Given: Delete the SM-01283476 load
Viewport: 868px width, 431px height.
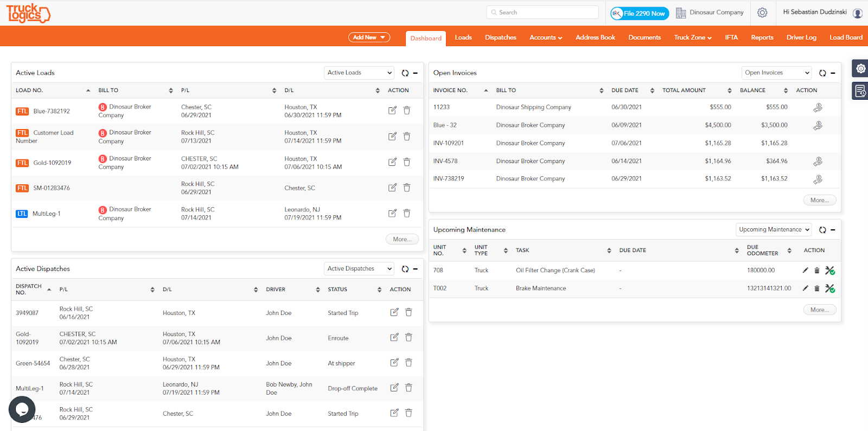Looking at the screenshot, I should pyautogui.click(x=407, y=188).
